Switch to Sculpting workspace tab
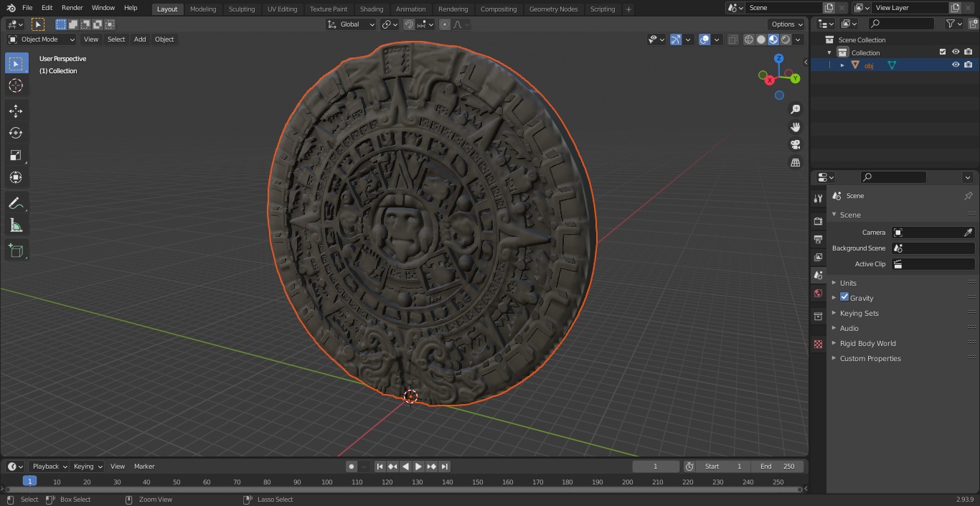This screenshot has width=980, height=506. (x=242, y=9)
